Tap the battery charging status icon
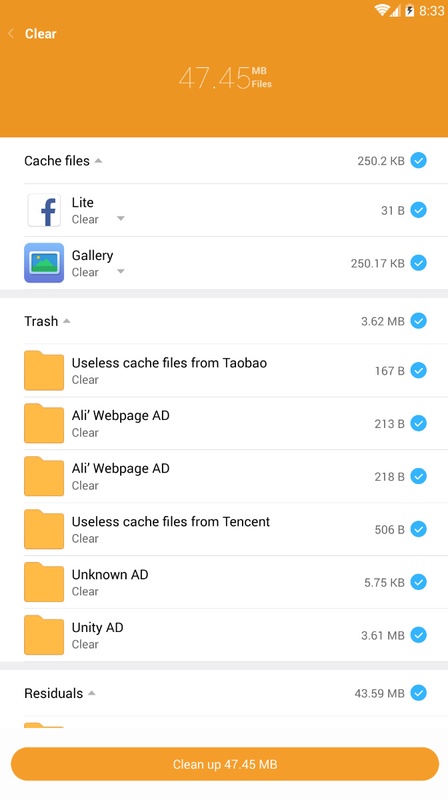This screenshot has width=448, height=800. [410, 10]
